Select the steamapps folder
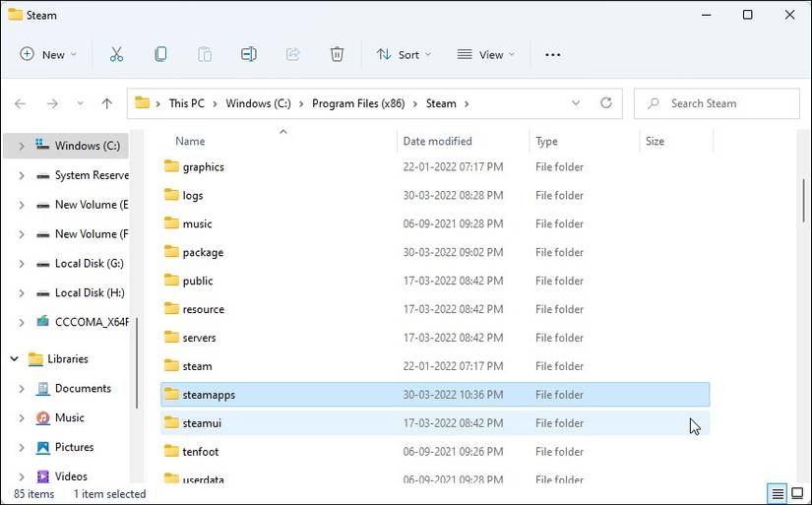 point(435,395)
